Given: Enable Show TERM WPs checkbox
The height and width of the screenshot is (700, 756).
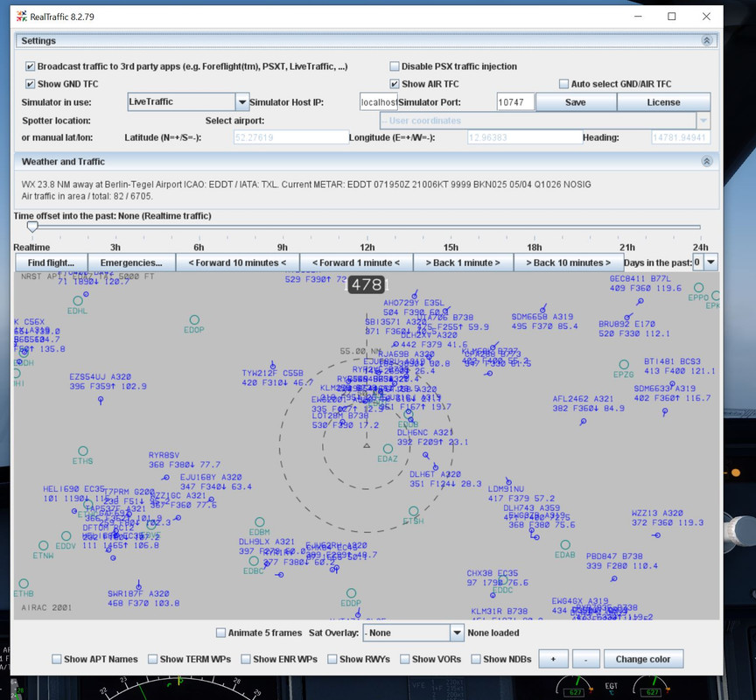Looking at the screenshot, I should coord(152,659).
